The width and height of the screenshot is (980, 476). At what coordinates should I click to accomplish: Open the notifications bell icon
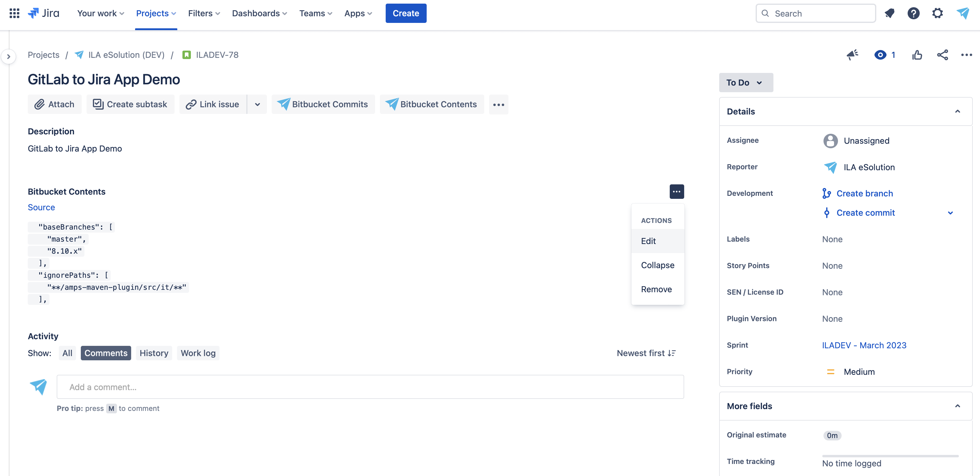[x=889, y=13]
